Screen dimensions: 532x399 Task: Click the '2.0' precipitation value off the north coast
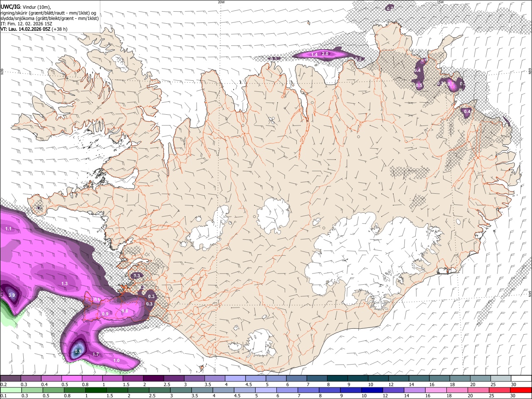pos(325,54)
